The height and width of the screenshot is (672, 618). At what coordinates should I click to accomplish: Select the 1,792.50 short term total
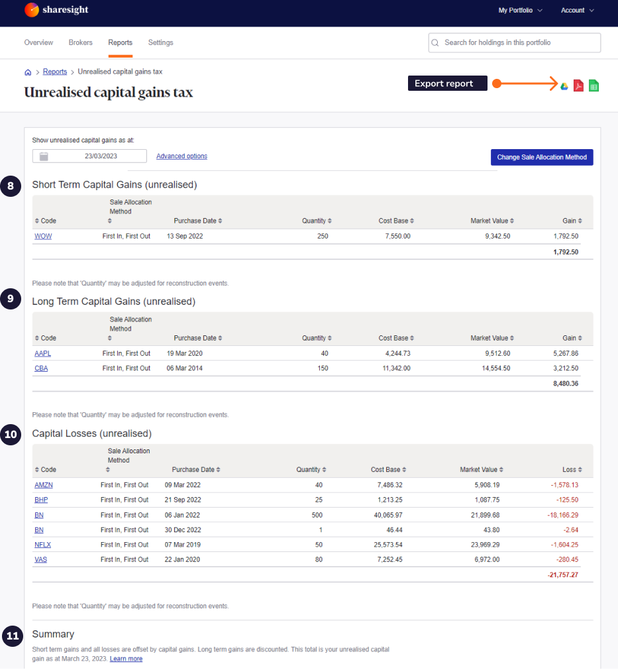coord(565,252)
